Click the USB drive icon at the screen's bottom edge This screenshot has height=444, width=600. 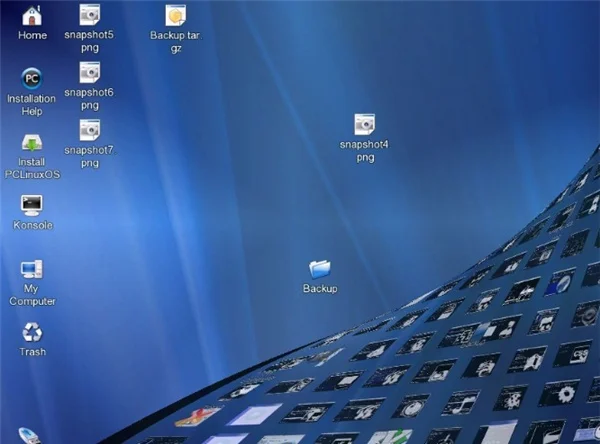[x=30, y=436]
